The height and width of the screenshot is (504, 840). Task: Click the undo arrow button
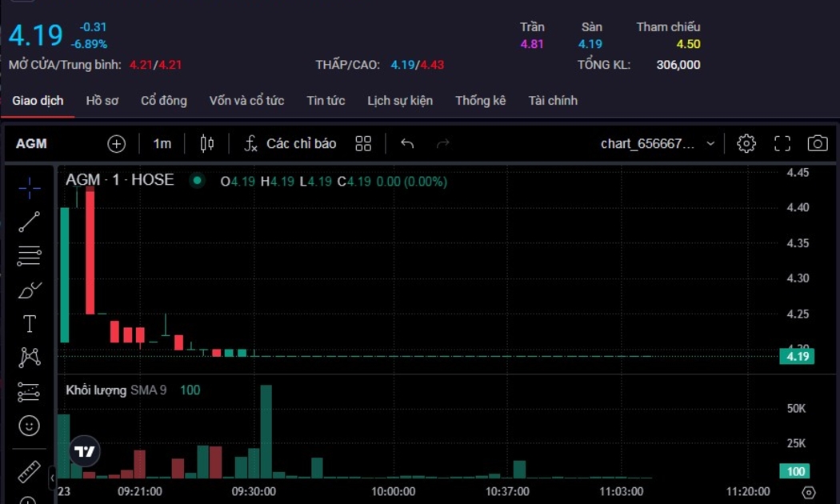point(407,143)
